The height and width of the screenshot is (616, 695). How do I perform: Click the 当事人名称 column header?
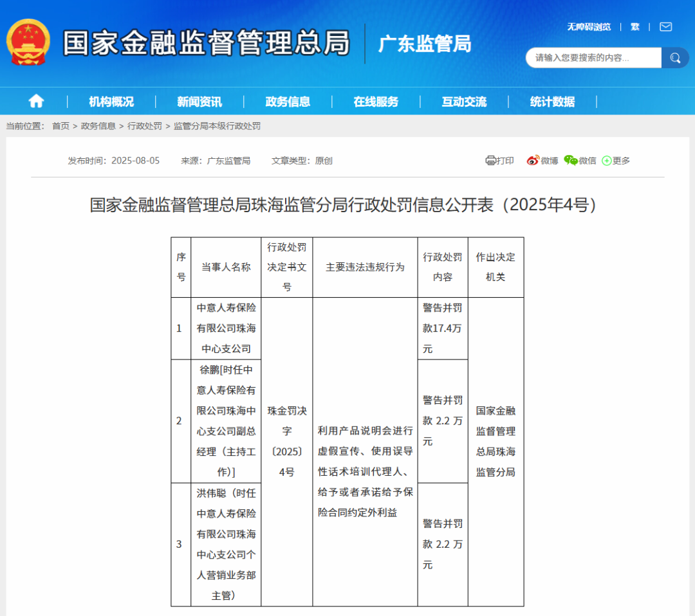click(226, 267)
